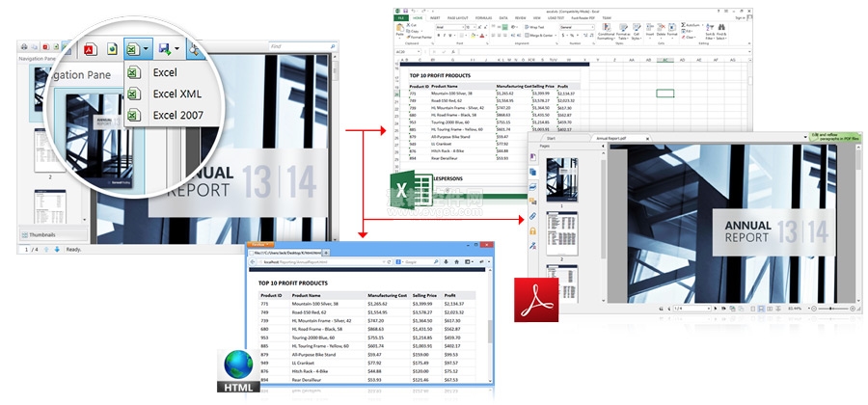Select page 2 thumbnail in Navigation Pane
Screen dimensions: 868x405
50,150
